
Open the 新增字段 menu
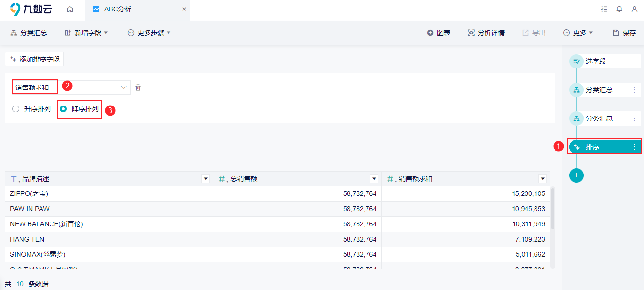[86, 33]
